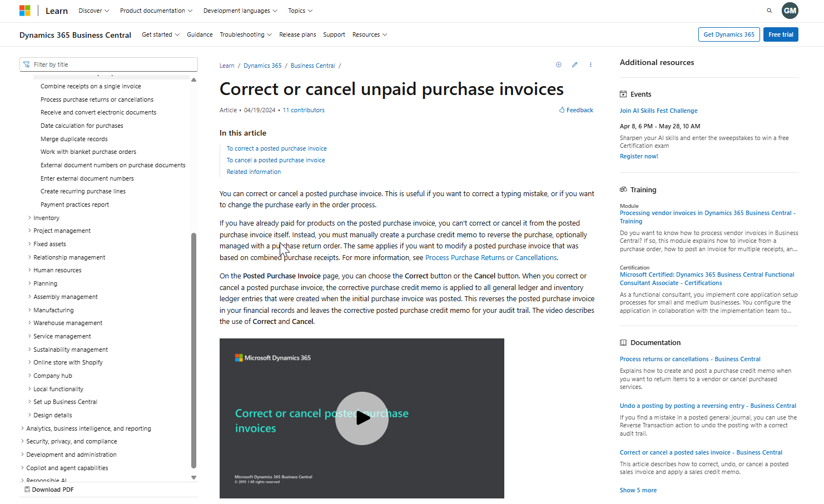Click the sidebar vertical scrollbar thumb
824x504 pixels.
[x=193, y=350]
